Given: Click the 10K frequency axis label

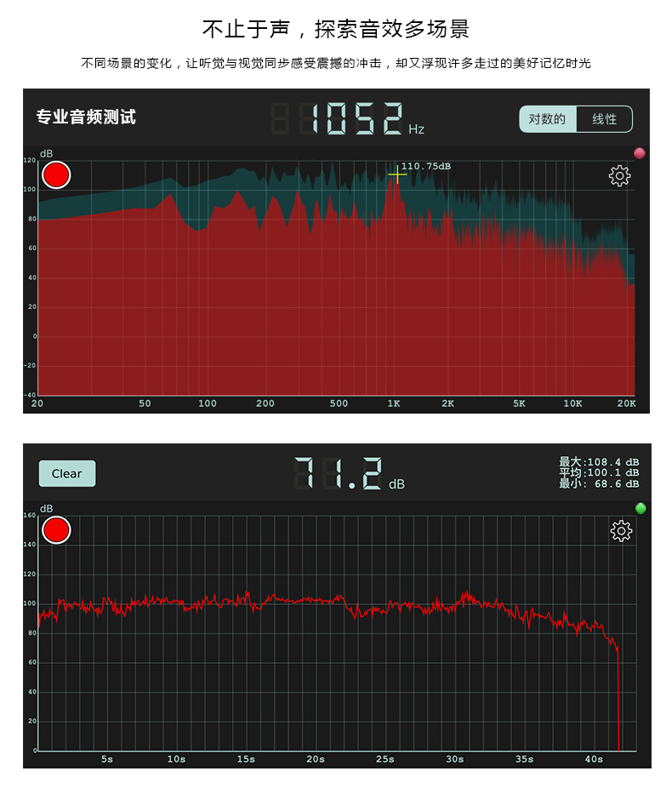Looking at the screenshot, I should coord(572,403).
